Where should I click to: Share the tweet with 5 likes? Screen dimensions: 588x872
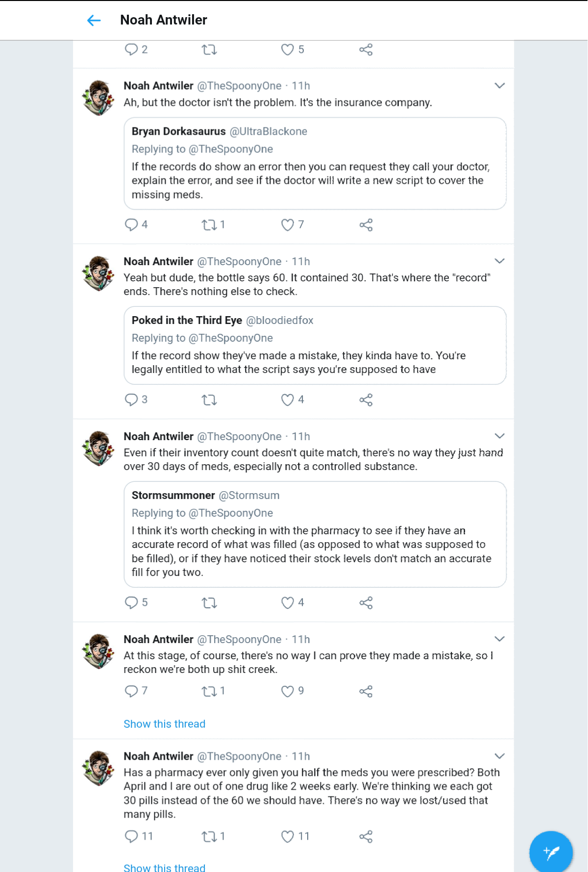[x=366, y=50]
